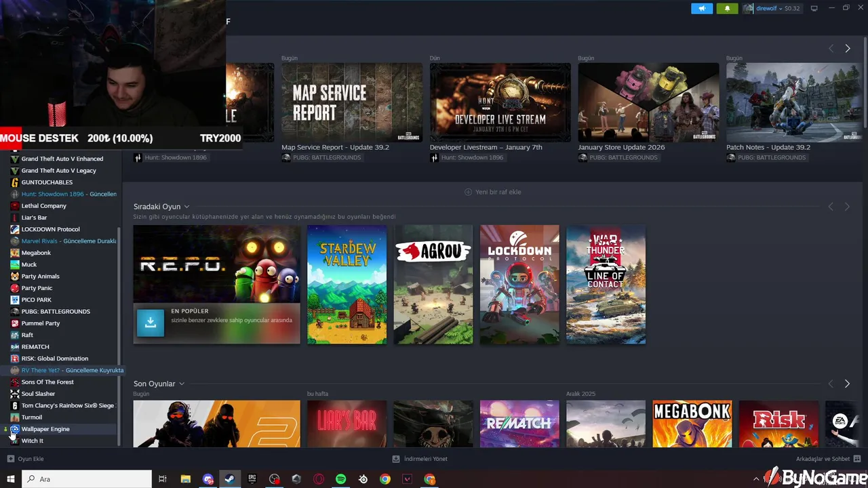Open the War Thunder Line of Contact cover
Image resolution: width=868 pixels, height=488 pixels.
click(606, 285)
